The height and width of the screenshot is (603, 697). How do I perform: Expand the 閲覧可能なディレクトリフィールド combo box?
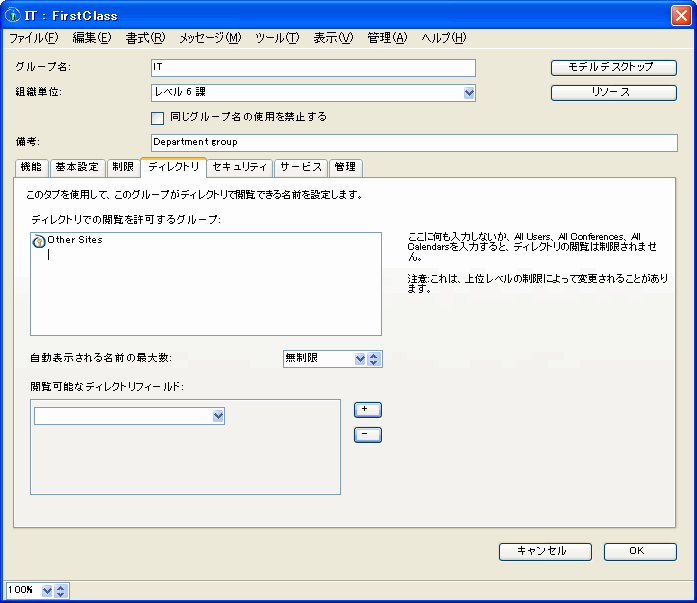point(218,416)
